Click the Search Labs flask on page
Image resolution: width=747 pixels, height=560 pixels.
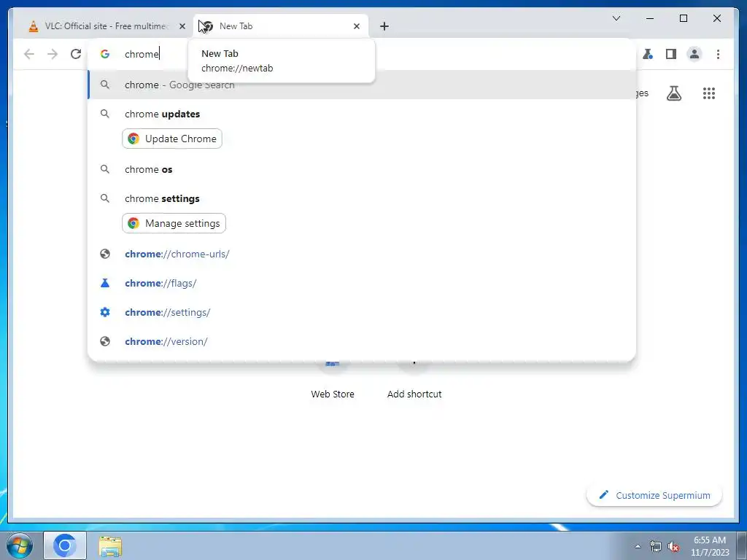(673, 93)
